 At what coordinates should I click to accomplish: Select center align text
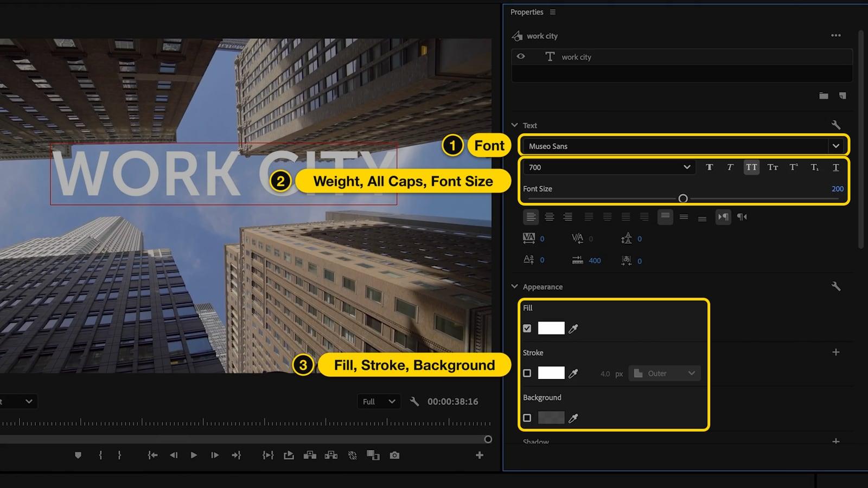point(550,217)
